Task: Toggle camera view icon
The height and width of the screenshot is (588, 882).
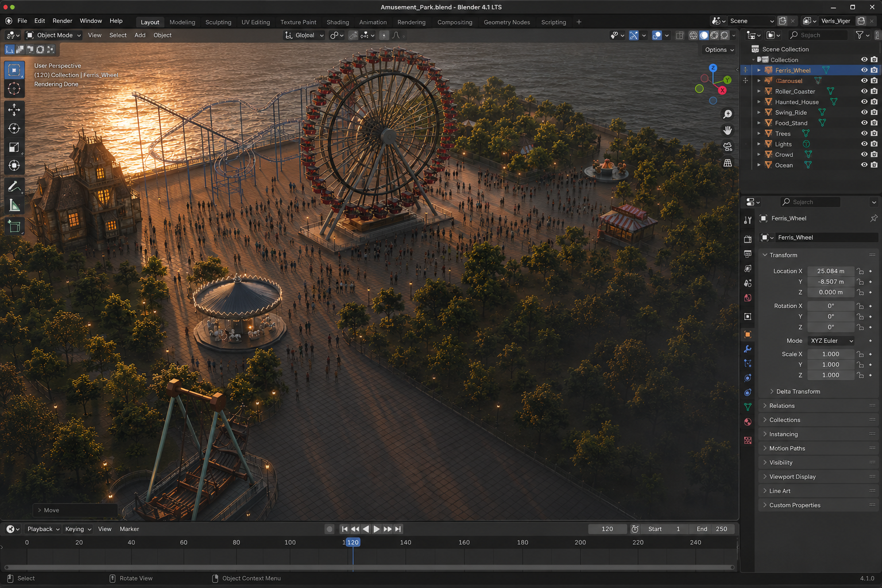Action: (728, 147)
